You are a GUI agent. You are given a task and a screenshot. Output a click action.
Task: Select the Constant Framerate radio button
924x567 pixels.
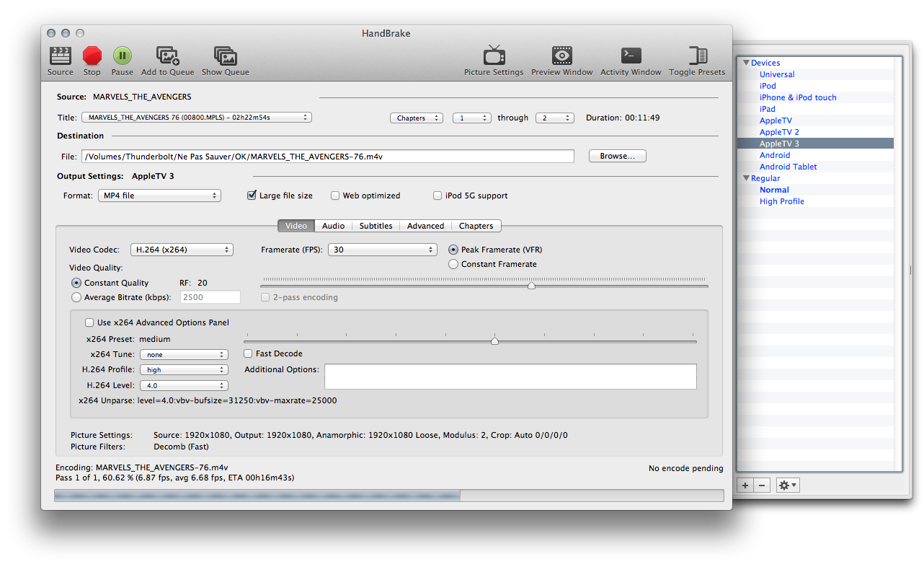pos(453,265)
